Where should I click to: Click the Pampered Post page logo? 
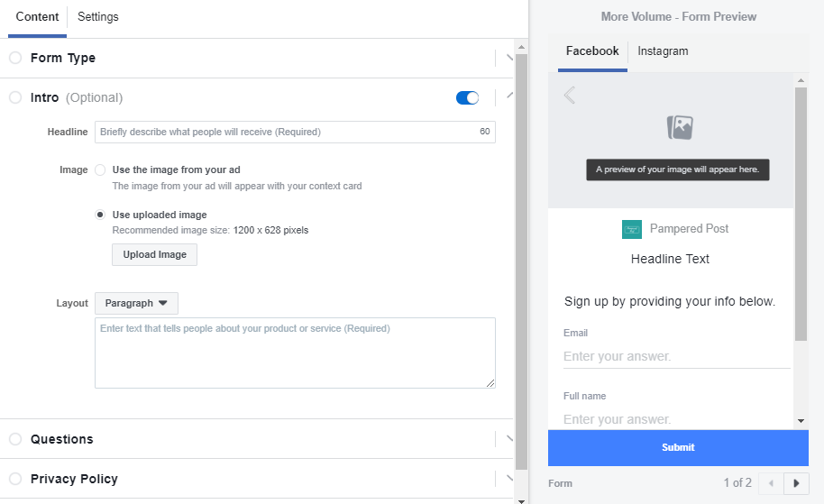[x=631, y=229]
